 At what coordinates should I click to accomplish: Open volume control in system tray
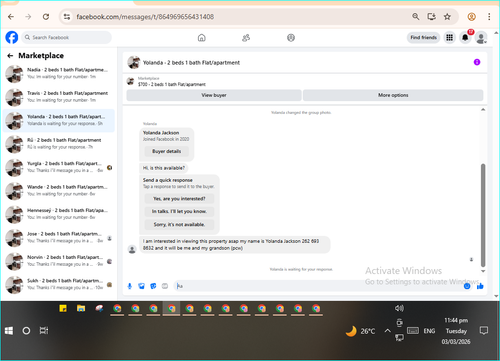pyautogui.click(x=399, y=308)
